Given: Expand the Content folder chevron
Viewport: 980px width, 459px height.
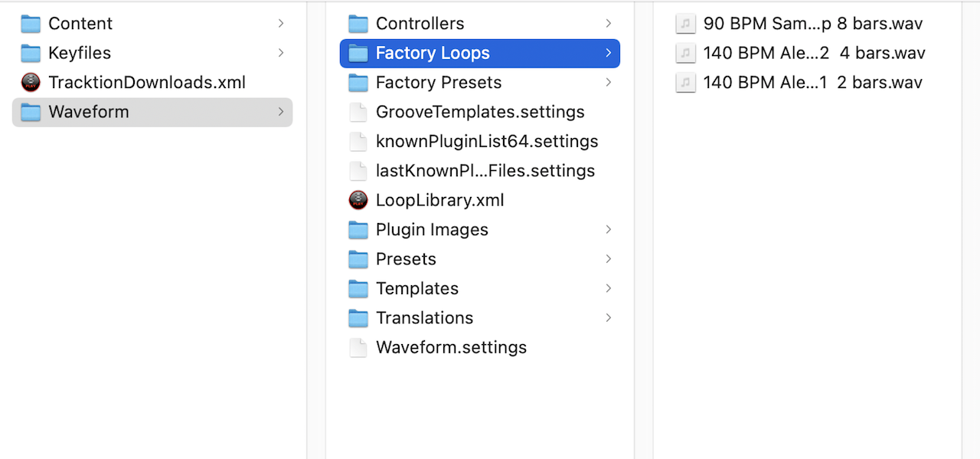Looking at the screenshot, I should [281, 24].
